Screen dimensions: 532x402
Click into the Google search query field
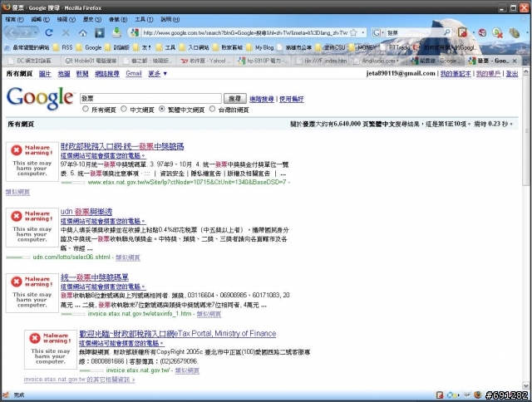150,98
